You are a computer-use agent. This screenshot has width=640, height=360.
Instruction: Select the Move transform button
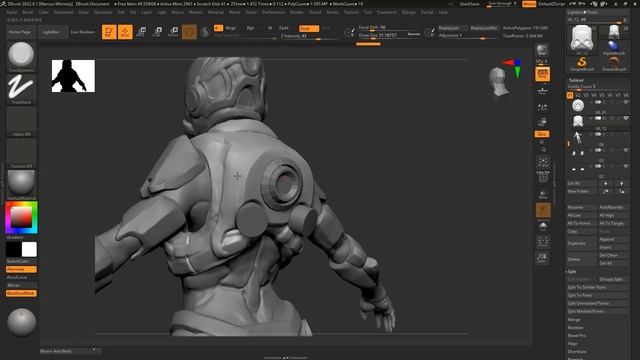(x=141, y=32)
